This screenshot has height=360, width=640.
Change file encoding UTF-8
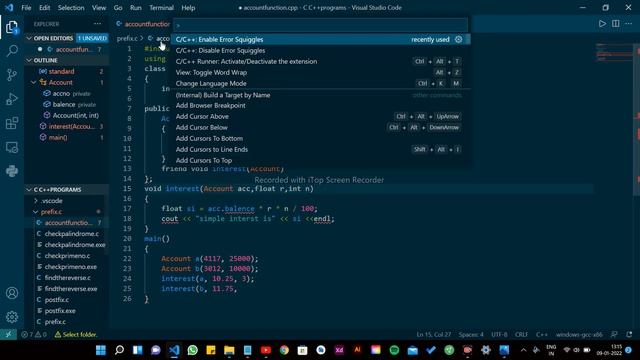[x=499, y=334]
